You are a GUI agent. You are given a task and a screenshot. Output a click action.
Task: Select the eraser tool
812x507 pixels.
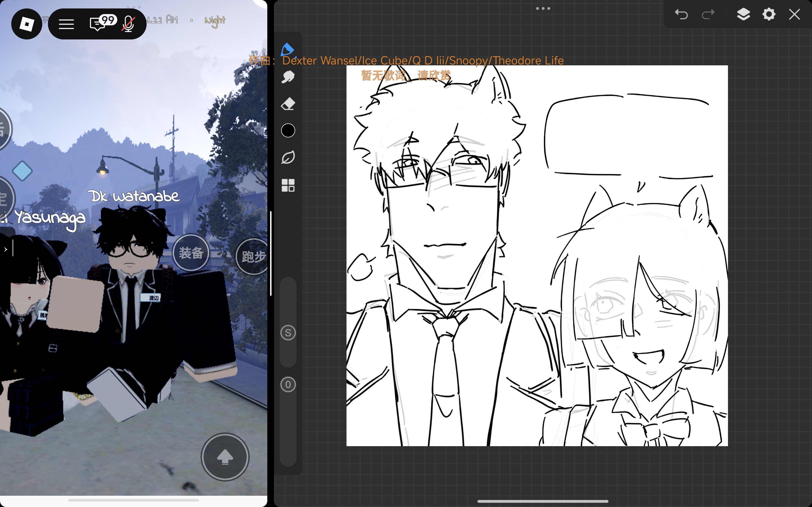click(288, 104)
